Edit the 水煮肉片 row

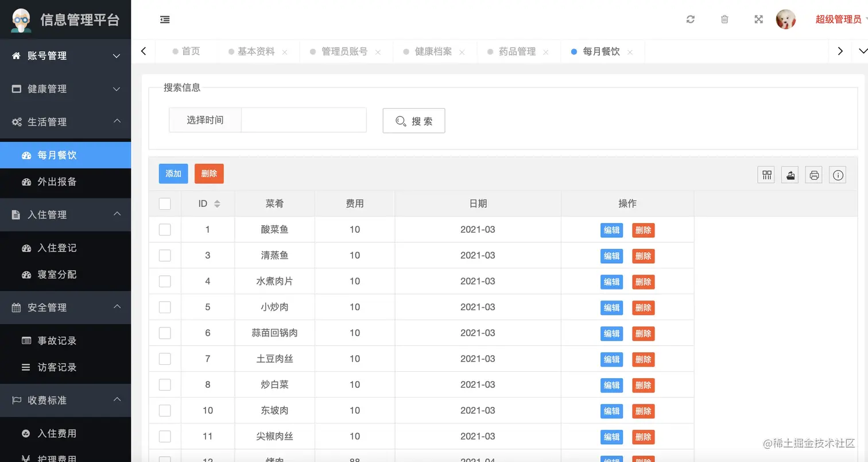pos(611,282)
